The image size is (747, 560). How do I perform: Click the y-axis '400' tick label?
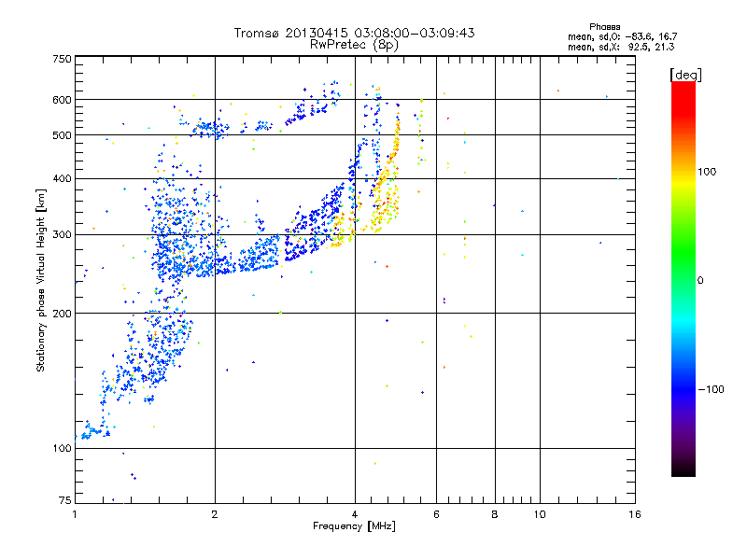(62, 179)
